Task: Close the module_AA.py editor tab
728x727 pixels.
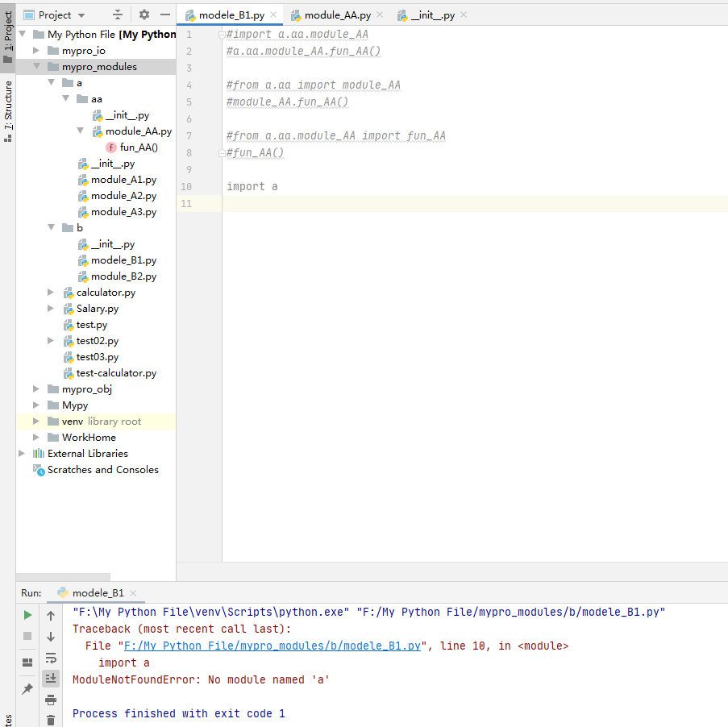Action: tap(380, 15)
